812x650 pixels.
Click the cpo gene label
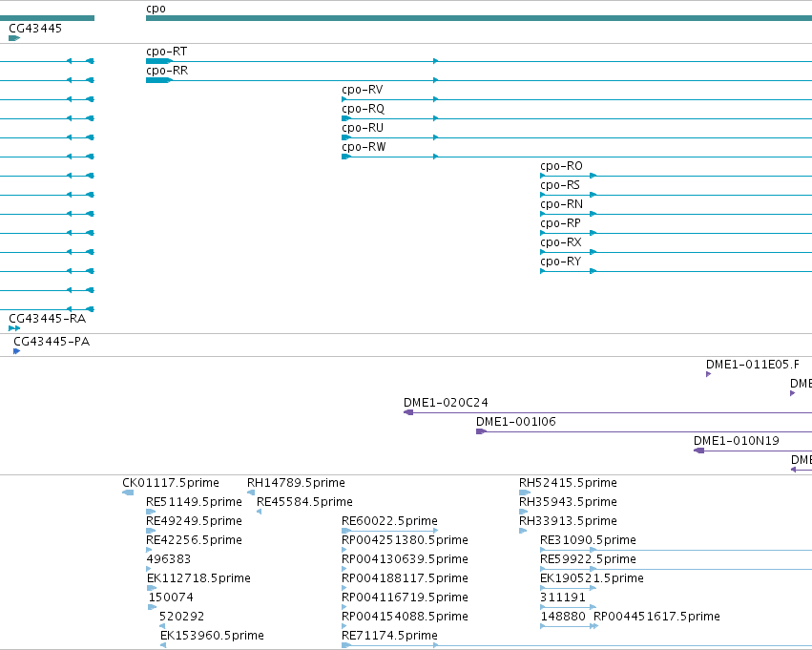pos(156,9)
